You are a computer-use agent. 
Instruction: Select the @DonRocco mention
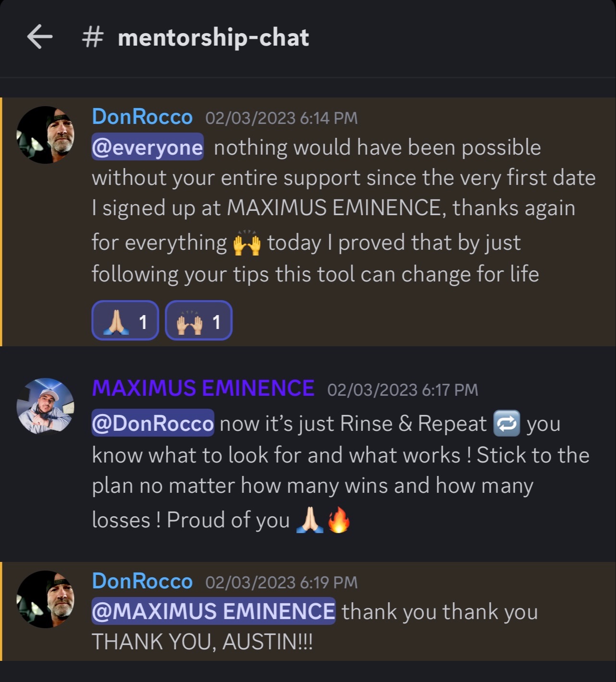click(x=153, y=423)
